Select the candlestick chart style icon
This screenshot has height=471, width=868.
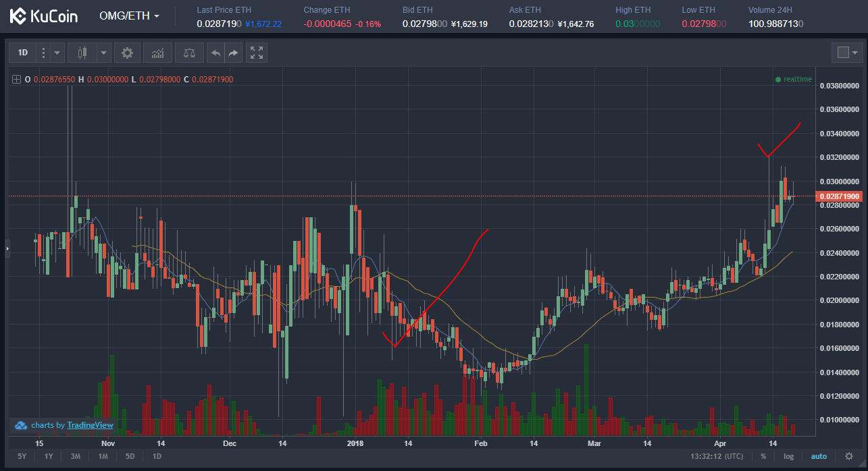tap(83, 53)
